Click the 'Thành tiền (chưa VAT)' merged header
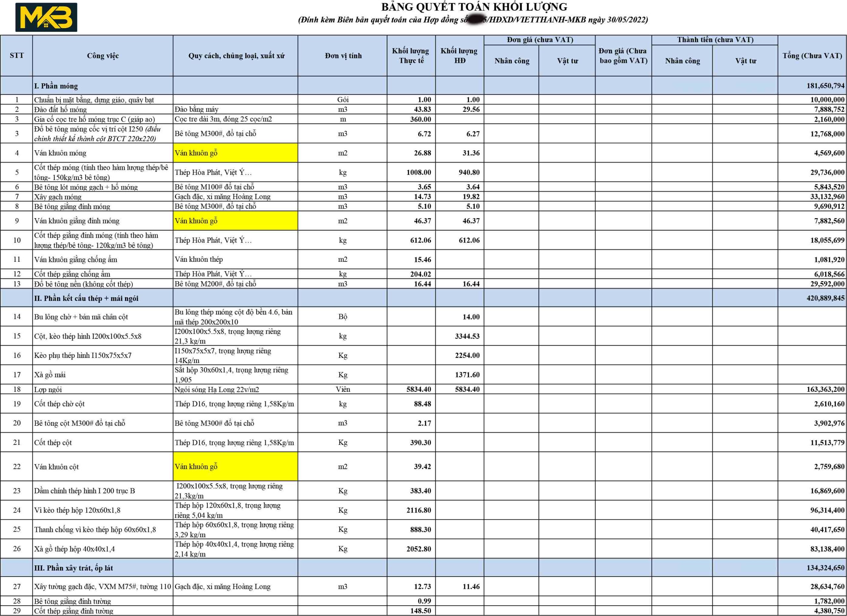 coord(715,40)
